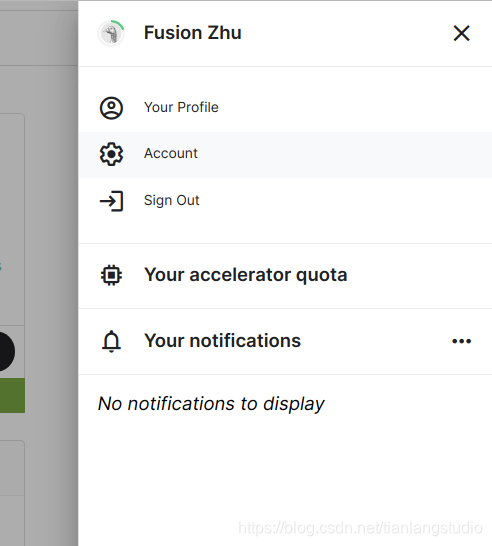Choose the Sign Out text entry
The image size is (492, 546).
pos(172,201)
